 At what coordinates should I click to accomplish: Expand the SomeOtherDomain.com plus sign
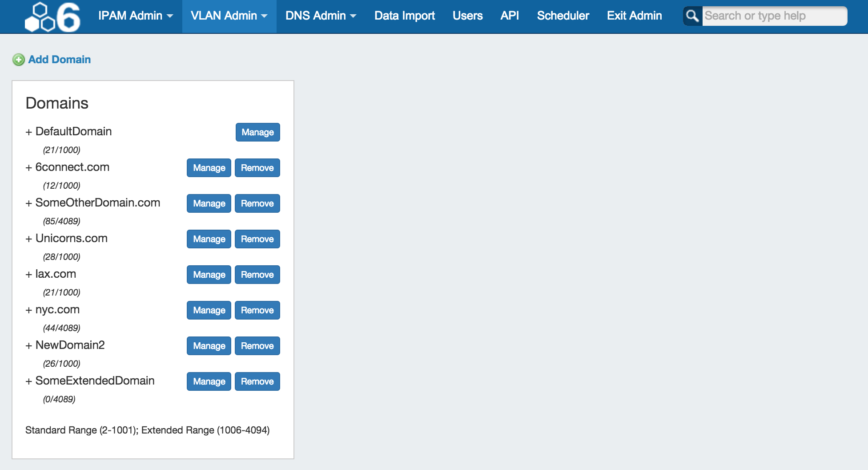pos(28,203)
